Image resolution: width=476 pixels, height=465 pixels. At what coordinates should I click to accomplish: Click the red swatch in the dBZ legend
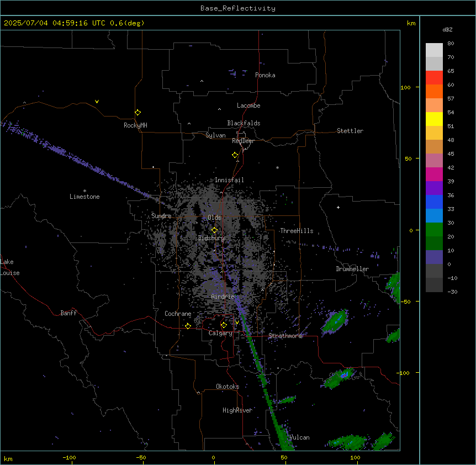(434, 78)
